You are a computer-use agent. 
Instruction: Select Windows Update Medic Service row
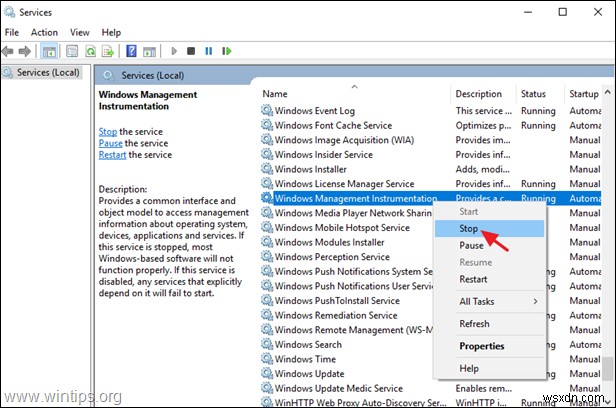pos(431,388)
